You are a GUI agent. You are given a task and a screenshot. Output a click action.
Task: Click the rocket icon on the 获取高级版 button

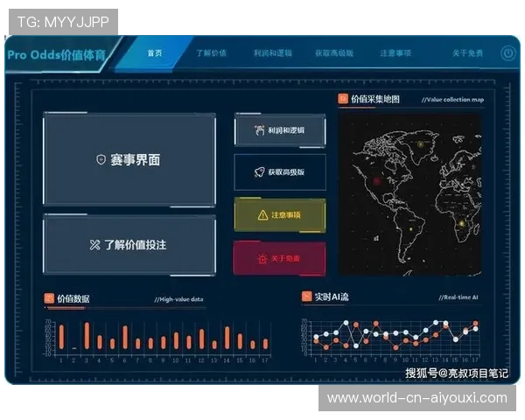pyautogui.click(x=259, y=172)
